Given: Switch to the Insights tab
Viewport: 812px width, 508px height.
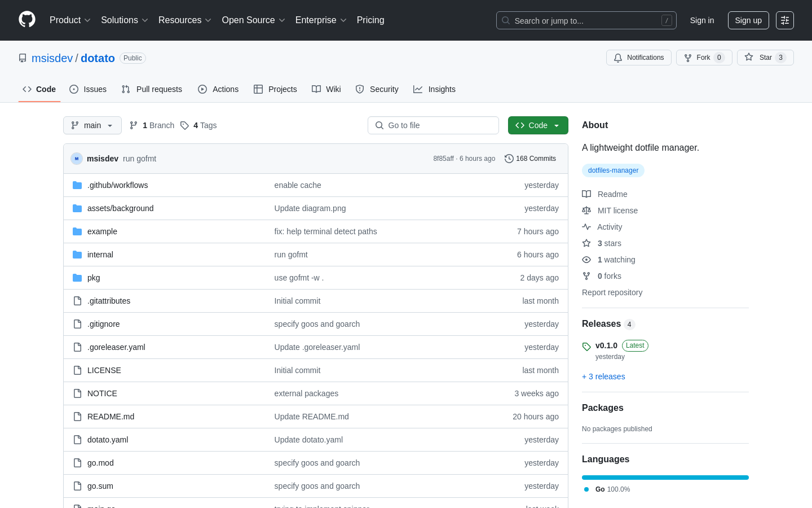Looking at the screenshot, I should coord(434,89).
